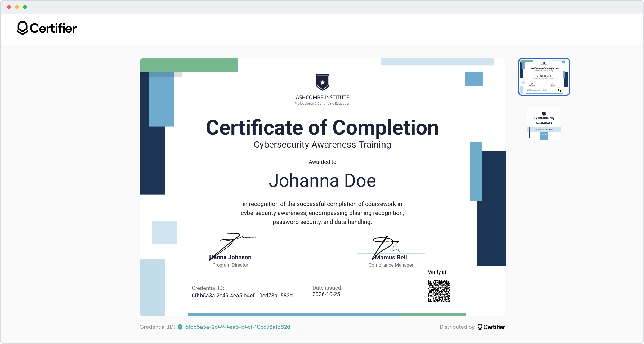The height and width of the screenshot is (344, 644).
Task: Click the Certificate of Completion heading
Action: 322,128
